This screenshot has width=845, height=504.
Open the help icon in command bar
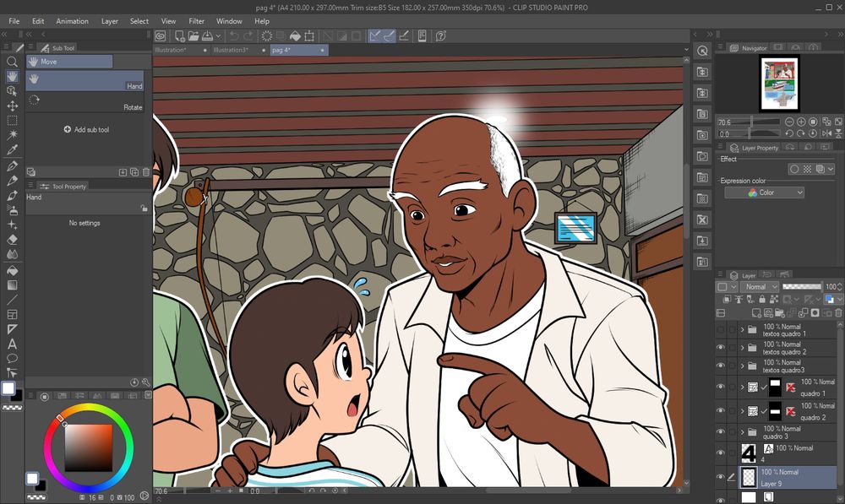pyautogui.click(x=440, y=35)
